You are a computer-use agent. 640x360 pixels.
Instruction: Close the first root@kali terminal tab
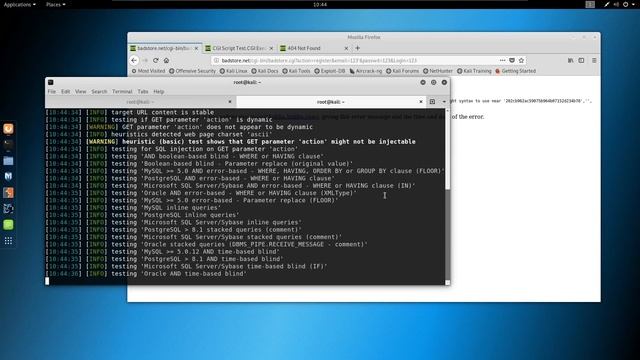tap(230, 102)
